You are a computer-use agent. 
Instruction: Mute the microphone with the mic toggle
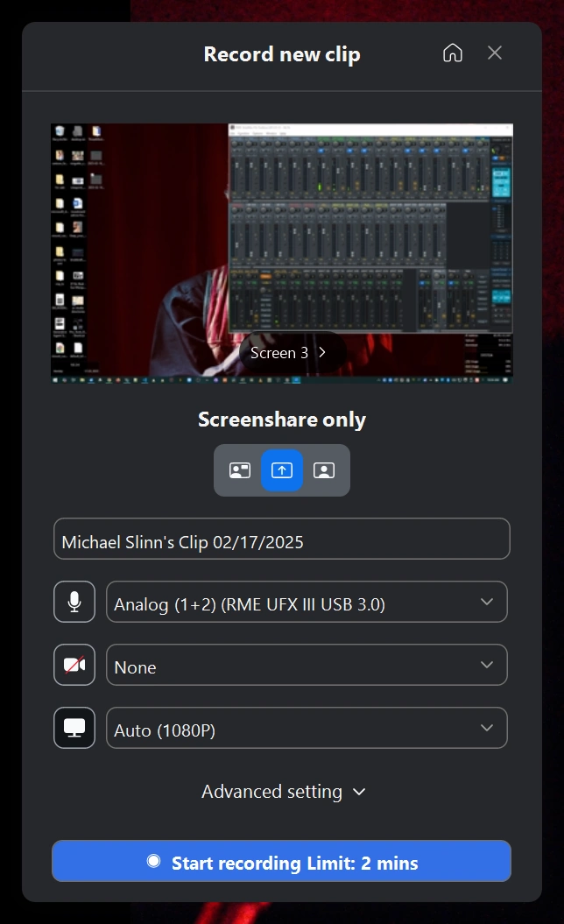[74, 602]
